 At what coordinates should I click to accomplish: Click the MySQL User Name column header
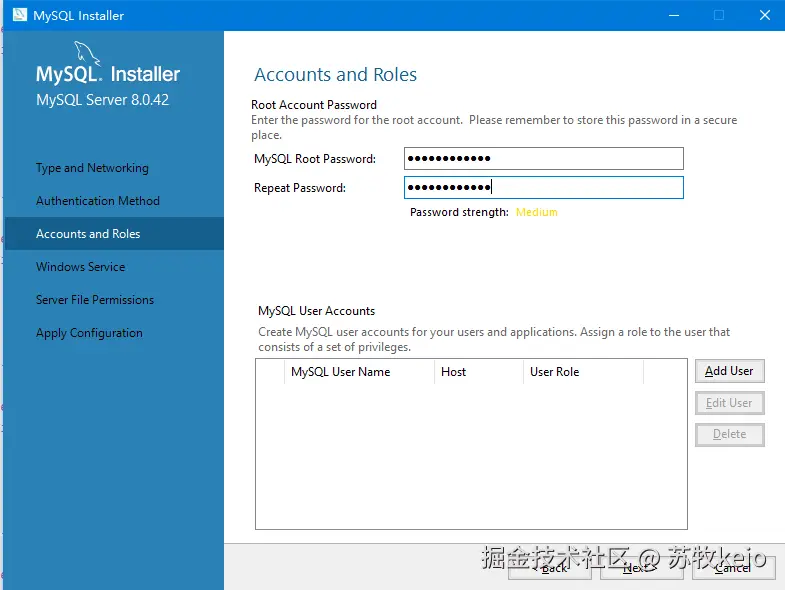pyautogui.click(x=359, y=372)
